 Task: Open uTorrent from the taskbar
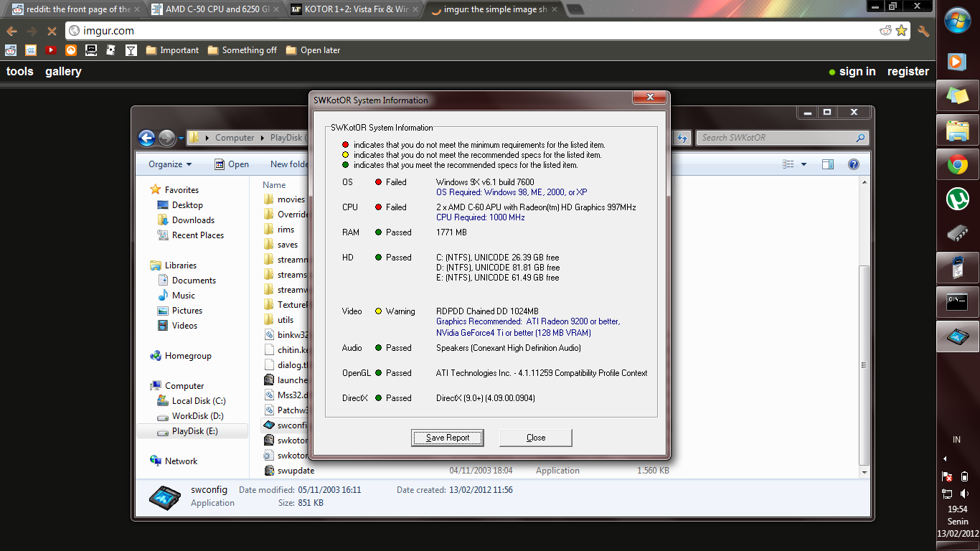pos(957,199)
